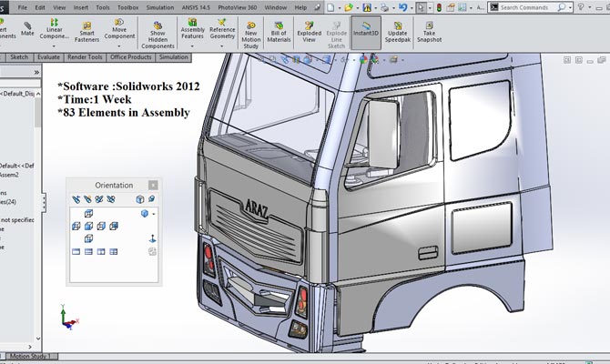Switch to the Render Tools tab

pyautogui.click(x=85, y=57)
